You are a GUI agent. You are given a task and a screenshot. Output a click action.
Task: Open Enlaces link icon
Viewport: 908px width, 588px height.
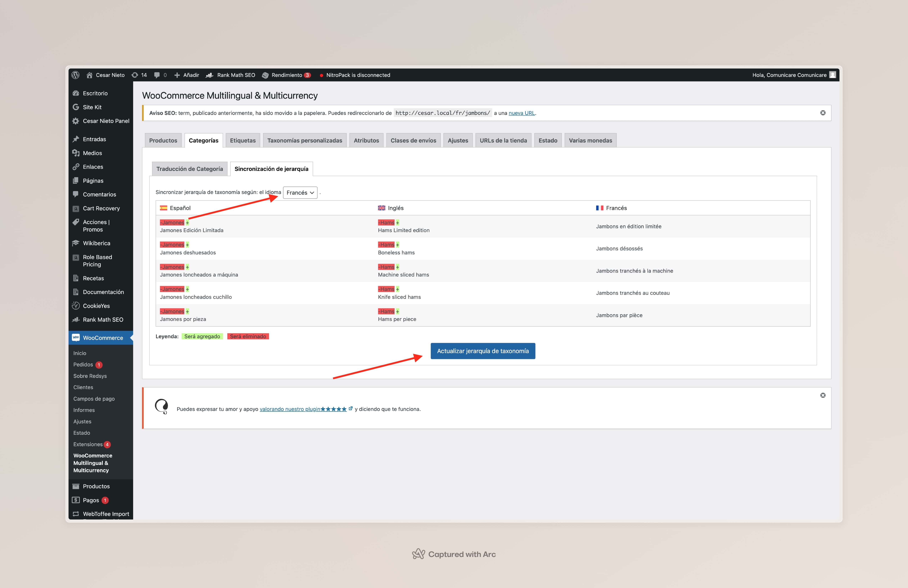(75, 167)
